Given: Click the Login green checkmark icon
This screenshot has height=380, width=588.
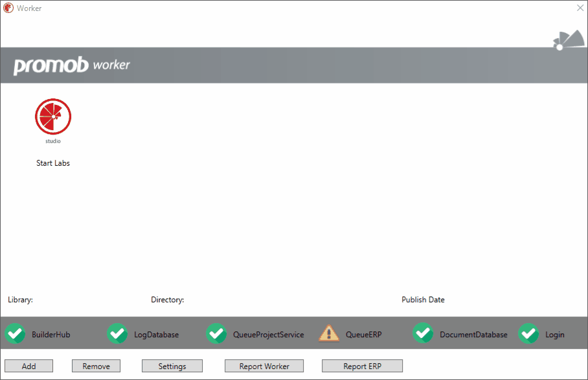Looking at the screenshot, I should point(529,333).
